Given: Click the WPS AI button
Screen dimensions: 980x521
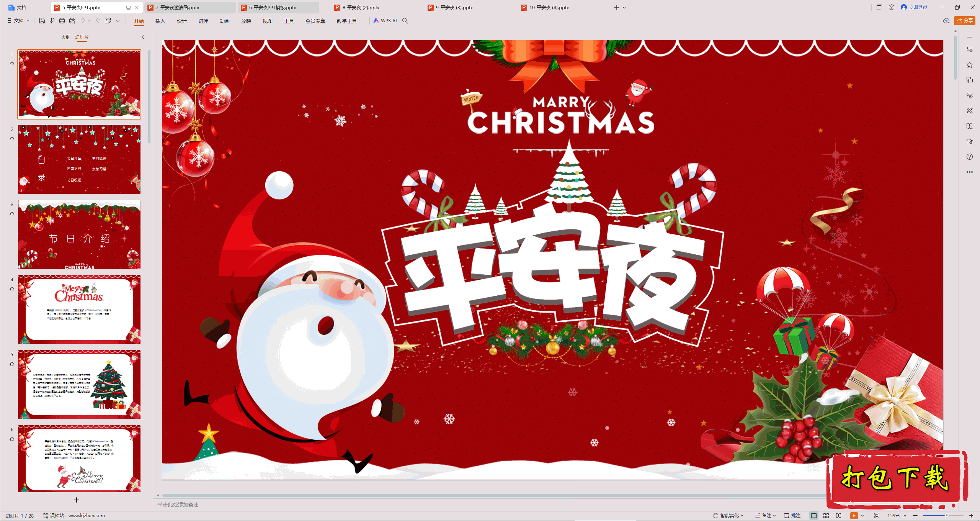Looking at the screenshot, I should [385, 21].
